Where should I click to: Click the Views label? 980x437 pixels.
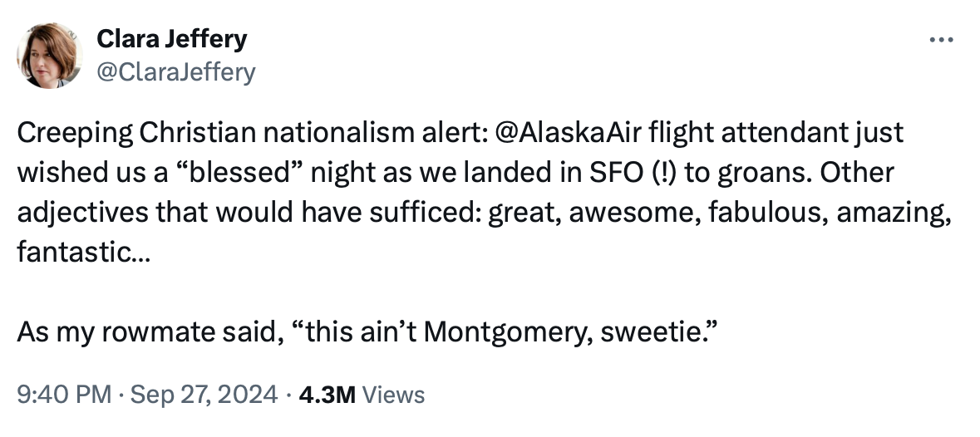click(x=394, y=394)
